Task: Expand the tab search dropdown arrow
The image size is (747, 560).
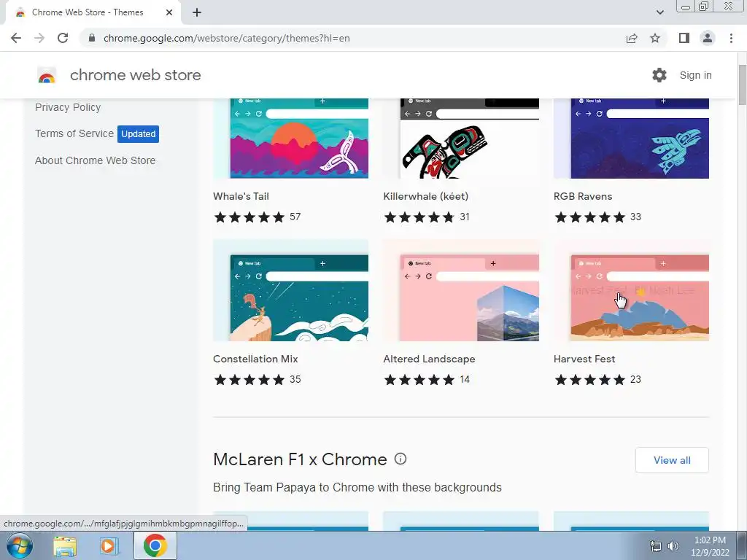Action: [659, 12]
